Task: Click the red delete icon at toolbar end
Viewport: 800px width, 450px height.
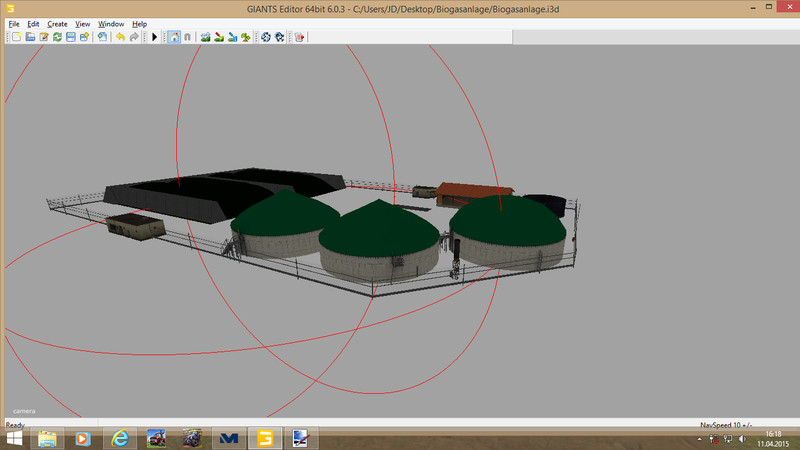Action: click(298, 37)
